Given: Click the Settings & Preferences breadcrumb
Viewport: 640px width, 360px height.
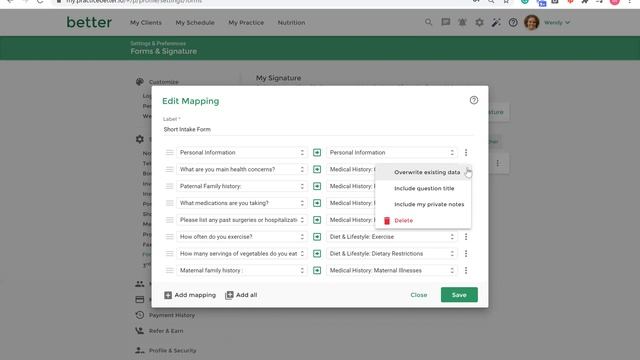Looking at the screenshot, I should pyautogui.click(x=158, y=43).
